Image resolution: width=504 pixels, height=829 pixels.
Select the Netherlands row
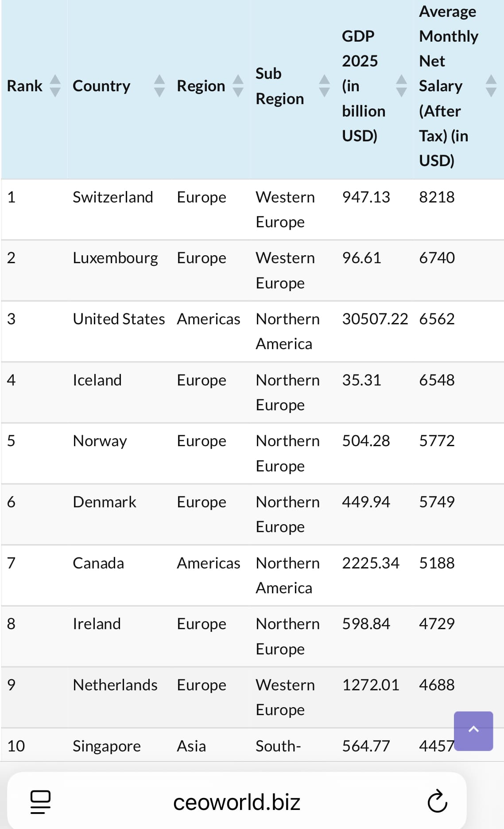click(x=252, y=697)
